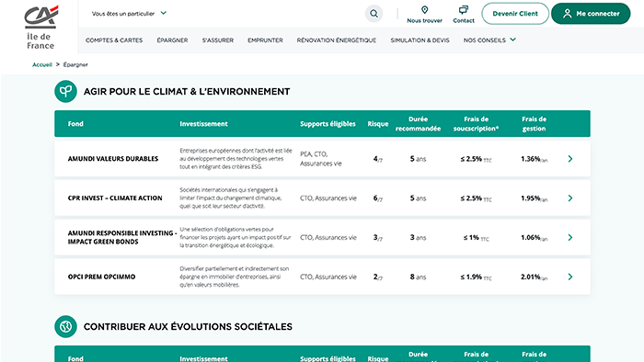Click the Nous trouver link text
This screenshot has width=644, height=362.
point(425,20)
